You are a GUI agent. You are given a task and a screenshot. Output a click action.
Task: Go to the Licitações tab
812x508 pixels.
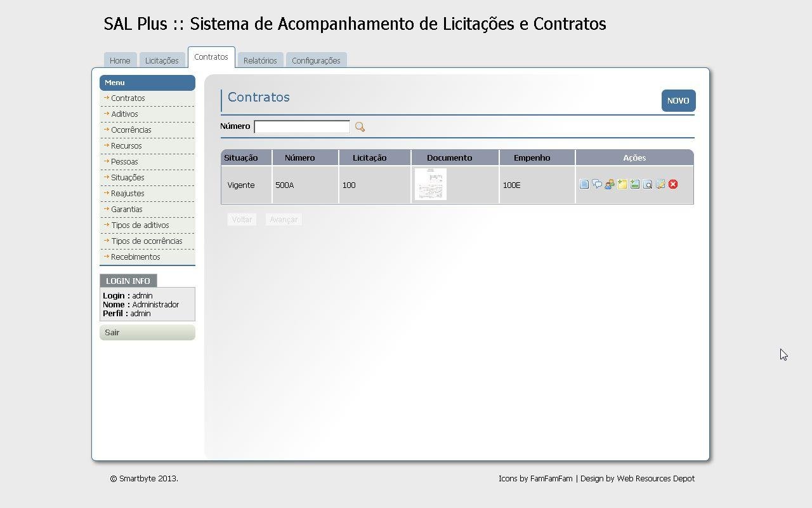(162, 60)
